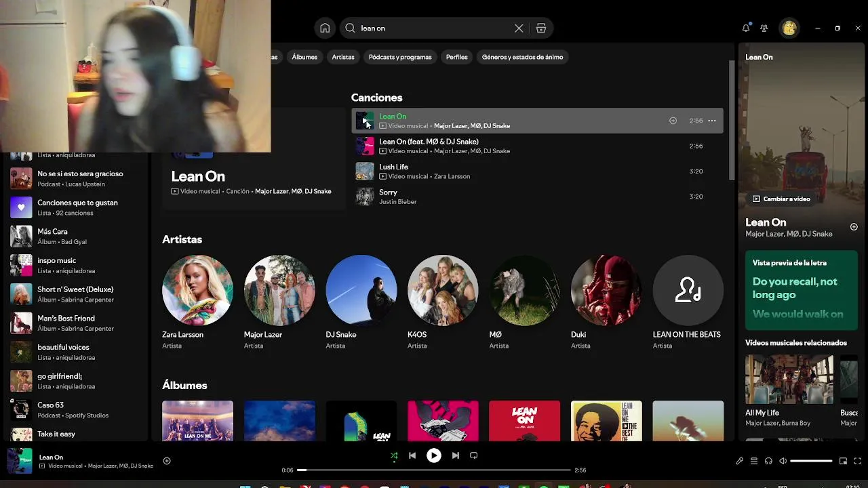
Task: Select Lush Life song row
Action: point(537,171)
